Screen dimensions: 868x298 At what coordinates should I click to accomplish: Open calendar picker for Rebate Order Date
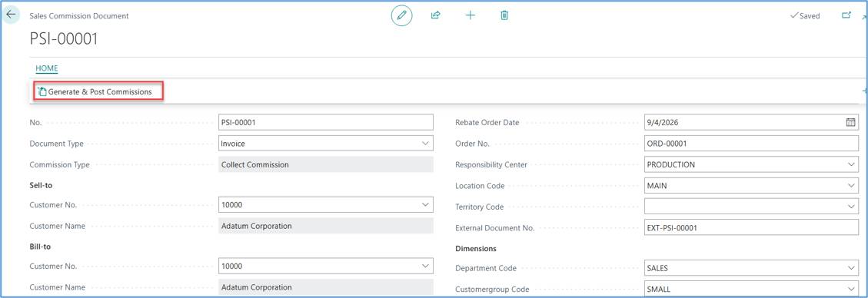click(x=851, y=122)
